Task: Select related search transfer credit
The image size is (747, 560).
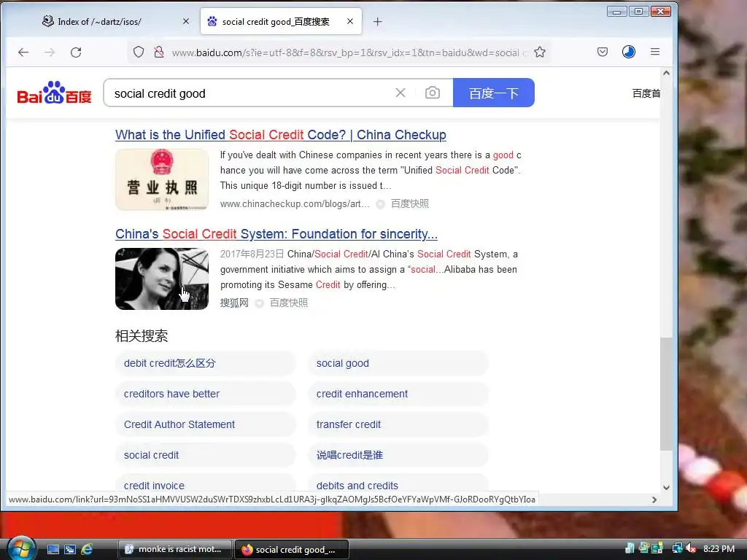Action: (x=398, y=424)
